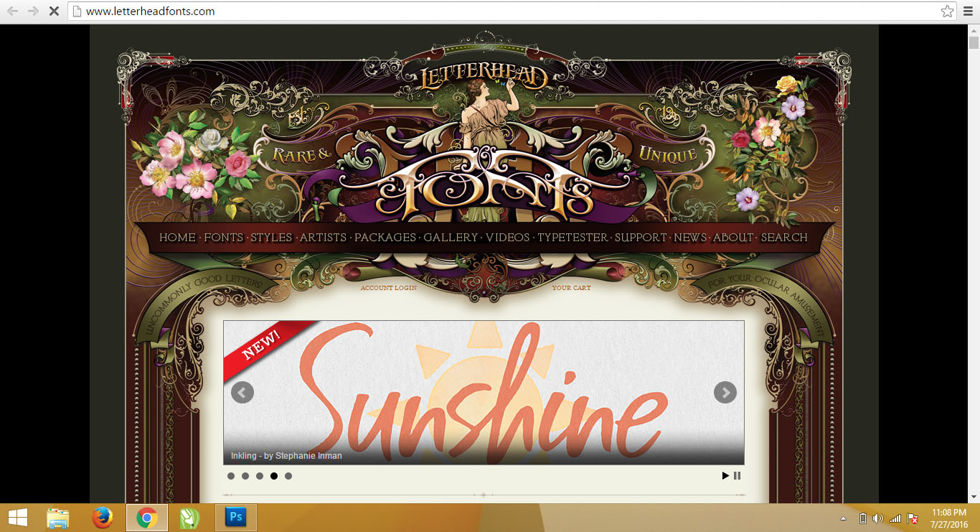Go back with the browser back arrow

12,11
